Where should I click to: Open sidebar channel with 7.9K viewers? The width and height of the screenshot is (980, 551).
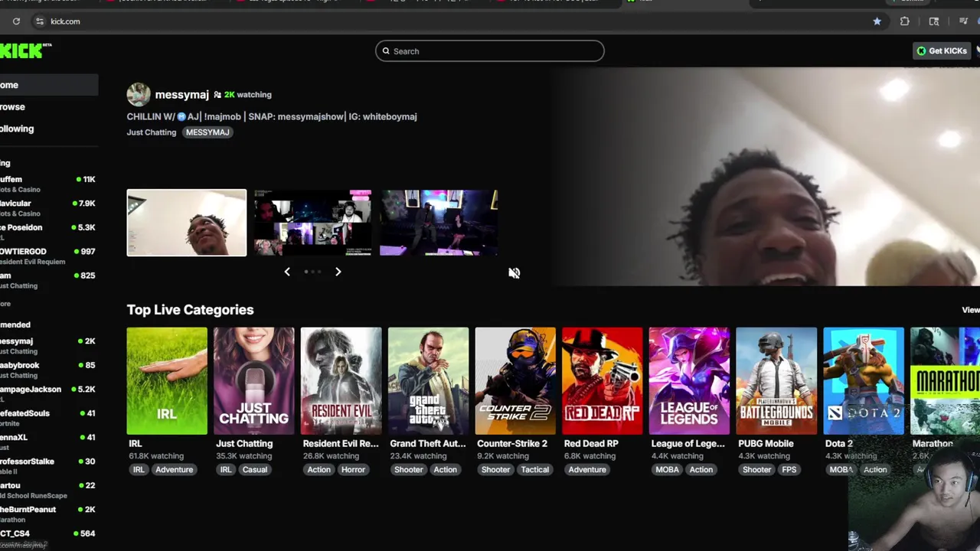coord(49,208)
